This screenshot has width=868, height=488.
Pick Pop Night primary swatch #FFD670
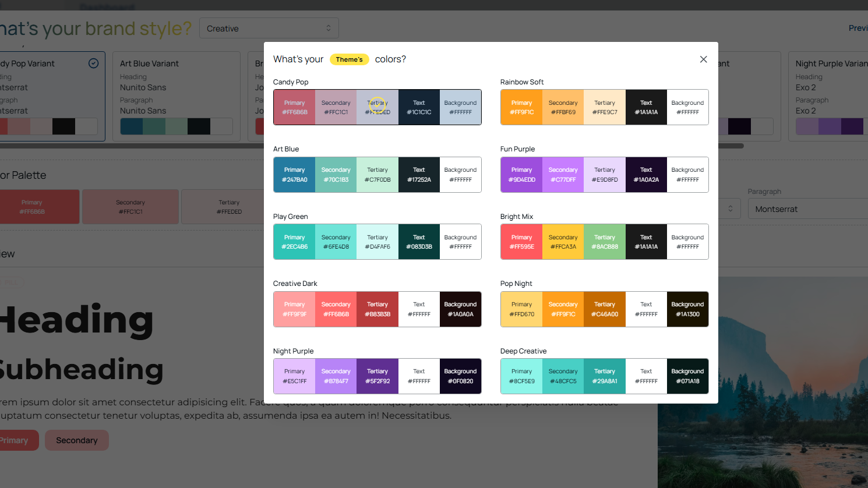(x=521, y=309)
